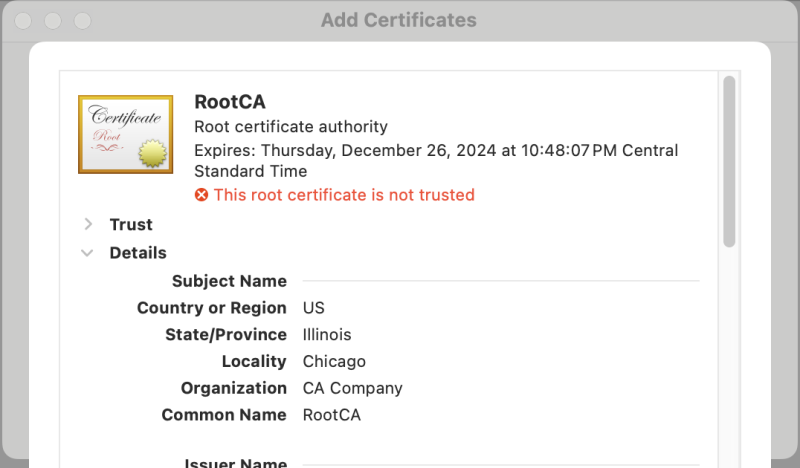Expand the Trust section
The height and width of the screenshot is (468, 800).
[88, 224]
